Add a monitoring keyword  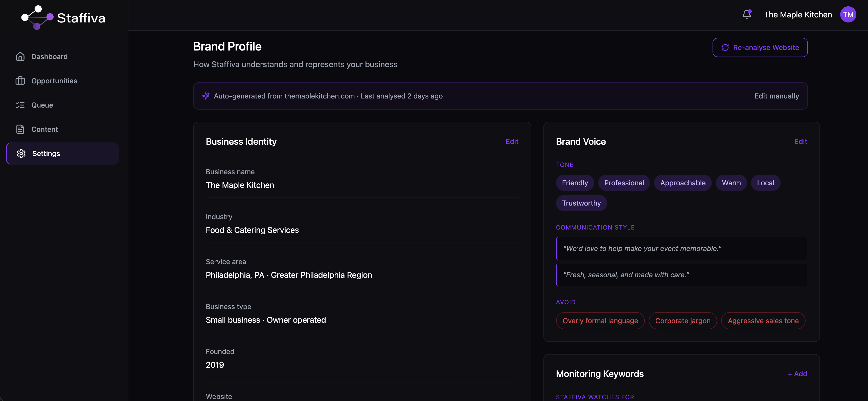point(797,374)
